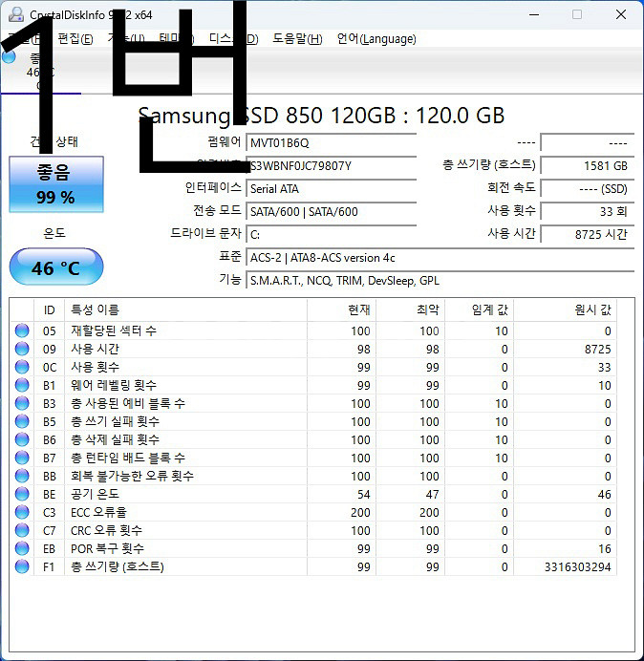Click the 좋음 99 % health status button
The height and width of the screenshot is (661, 644).
point(56,184)
